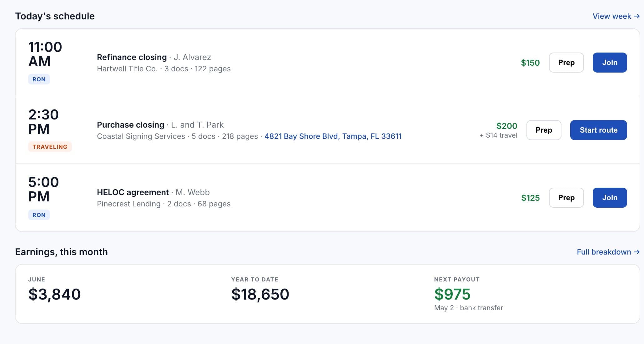This screenshot has width=644, height=344.
Task: Select the Refinance closing title
Action: coord(132,57)
